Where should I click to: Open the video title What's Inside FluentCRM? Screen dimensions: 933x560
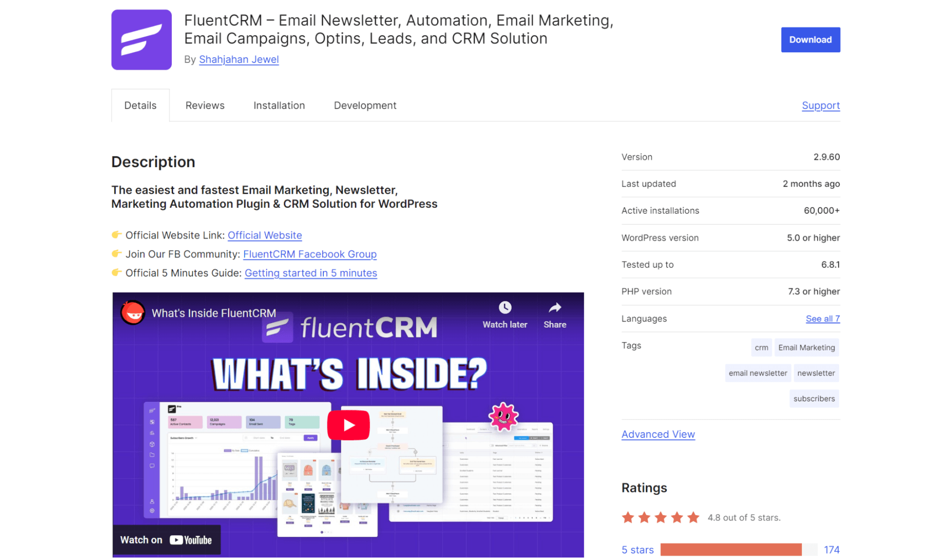[x=214, y=313]
